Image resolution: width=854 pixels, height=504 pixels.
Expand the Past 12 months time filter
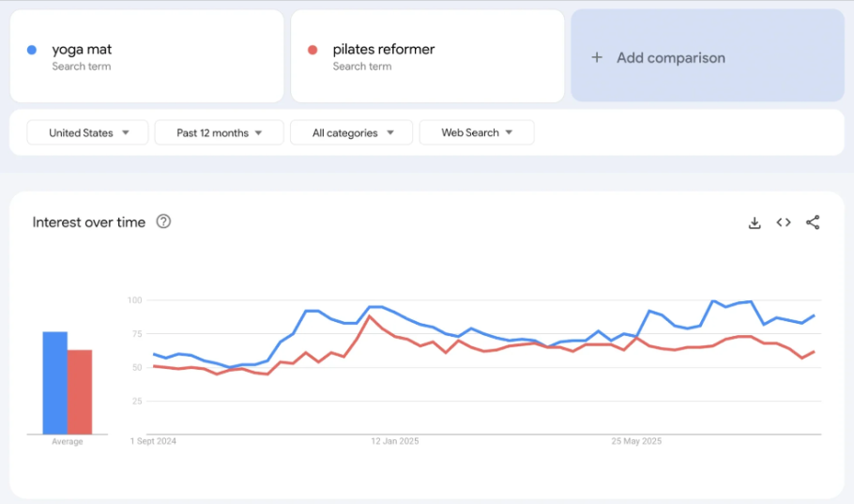[x=219, y=132]
